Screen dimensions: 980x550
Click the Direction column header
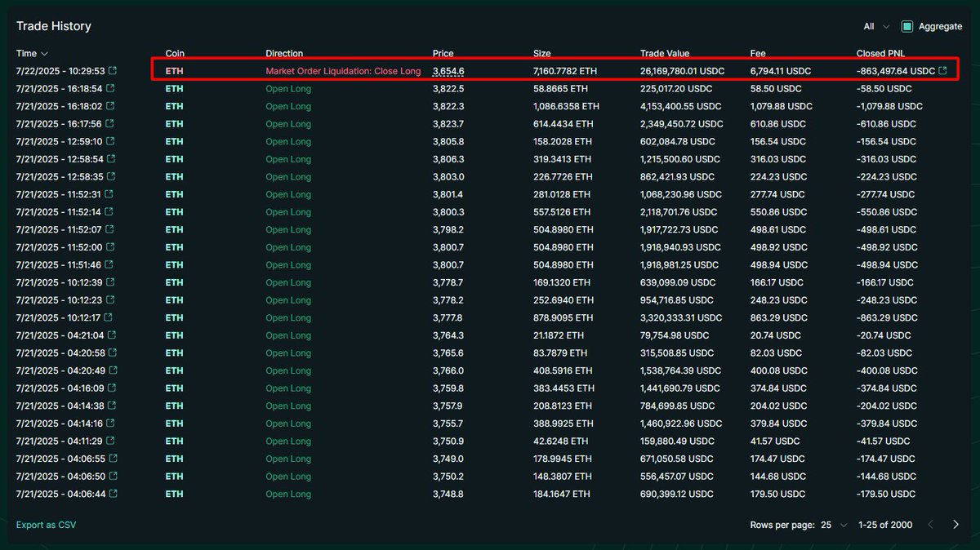tap(284, 53)
